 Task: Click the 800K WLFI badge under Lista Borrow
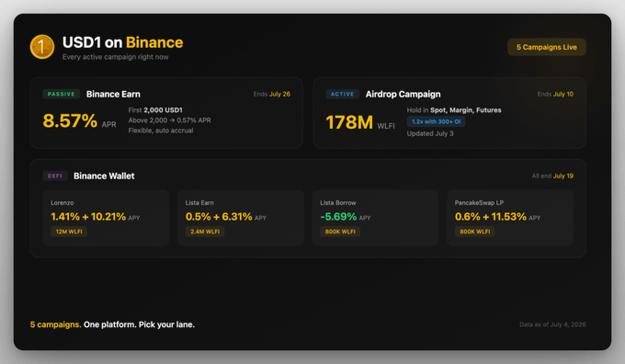[x=340, y=232]
